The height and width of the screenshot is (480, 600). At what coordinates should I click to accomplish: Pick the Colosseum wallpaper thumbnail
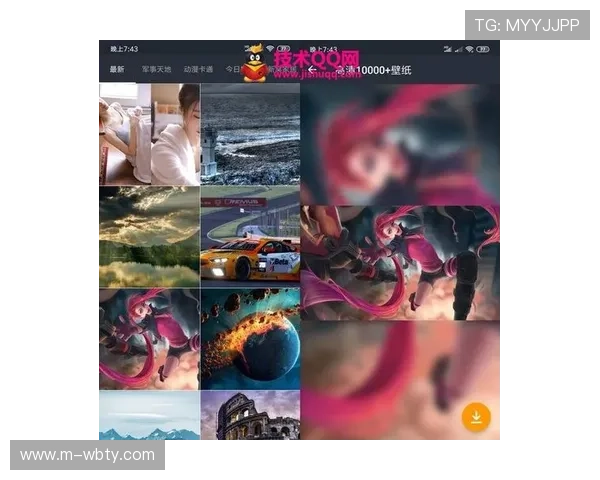pos(250,415)
